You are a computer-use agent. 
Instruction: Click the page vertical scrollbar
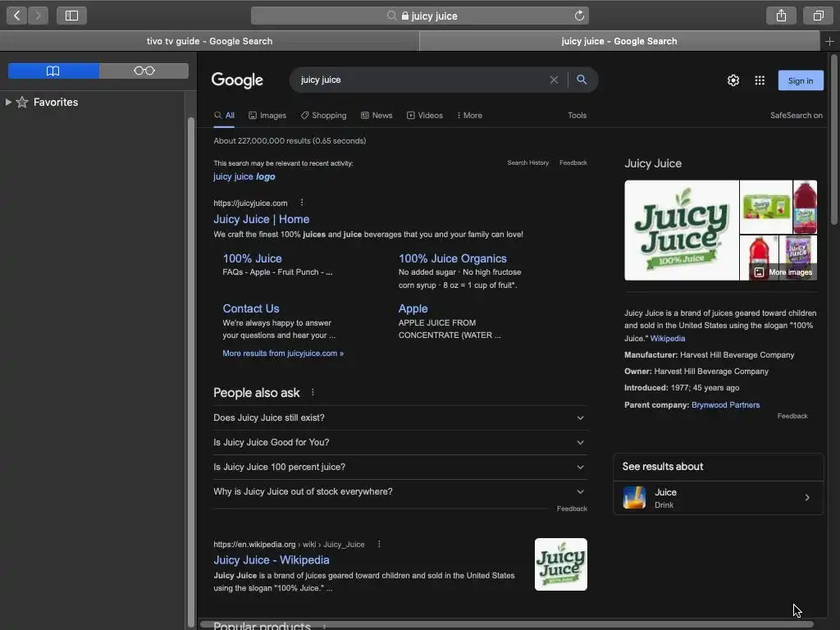pyautogui.click(x=834, y=140)
